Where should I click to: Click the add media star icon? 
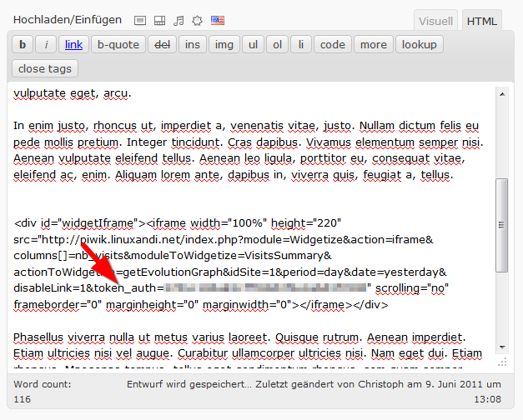click(197, 20)
